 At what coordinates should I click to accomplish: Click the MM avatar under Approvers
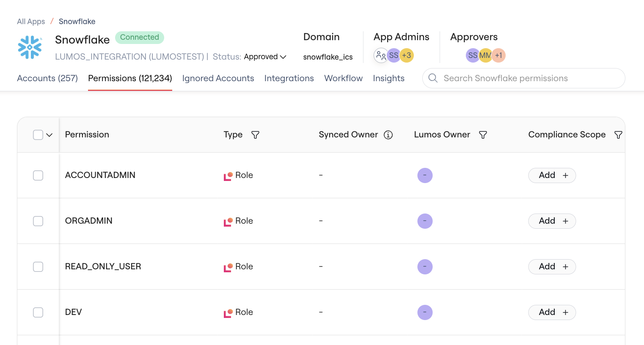[x=485, y=55]
